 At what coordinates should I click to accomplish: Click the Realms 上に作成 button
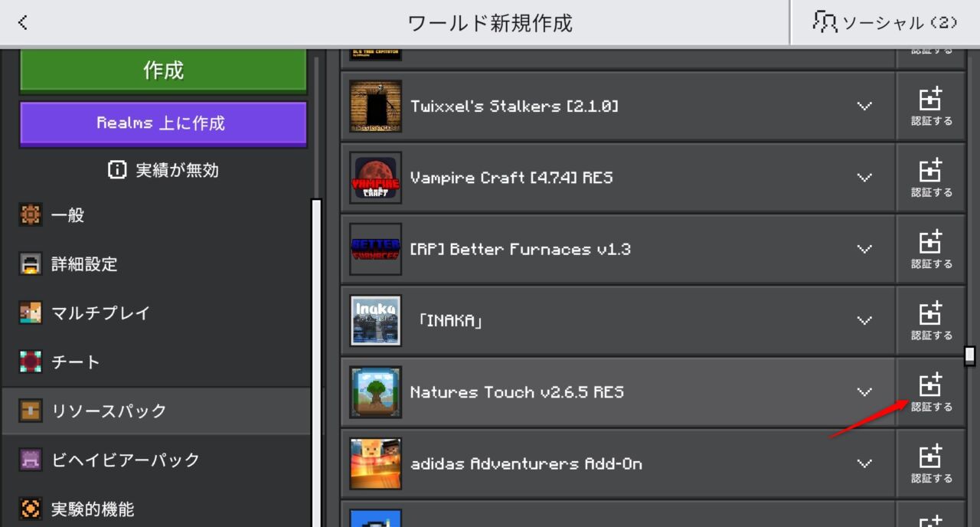(163, 123)
